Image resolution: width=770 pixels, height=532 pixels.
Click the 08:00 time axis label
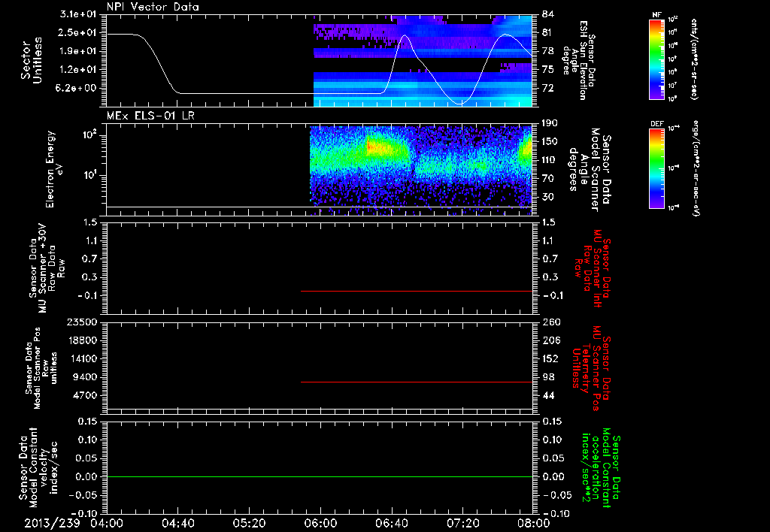click(534, 524)
